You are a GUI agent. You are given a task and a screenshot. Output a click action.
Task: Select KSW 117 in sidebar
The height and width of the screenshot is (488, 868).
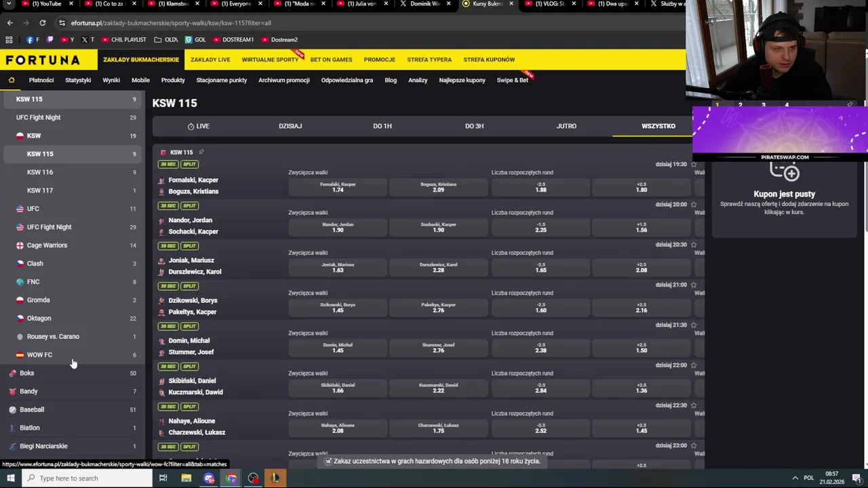[72, 190]
